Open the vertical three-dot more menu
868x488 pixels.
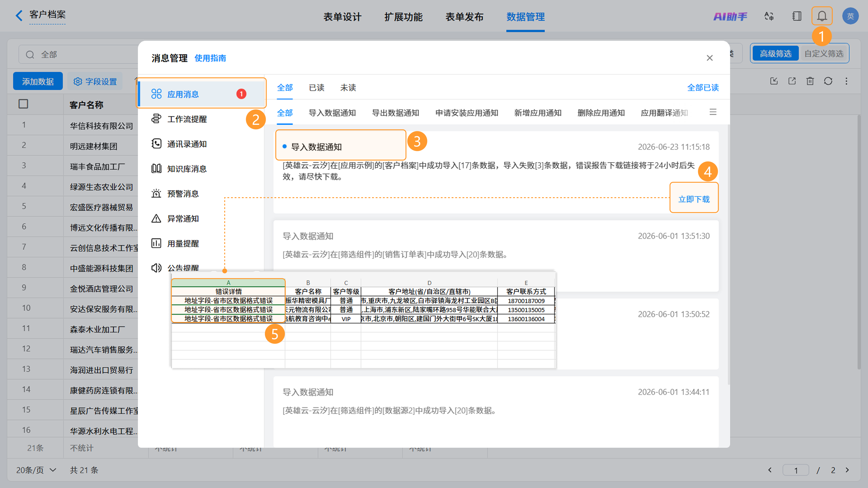click(x=846, y=81)
